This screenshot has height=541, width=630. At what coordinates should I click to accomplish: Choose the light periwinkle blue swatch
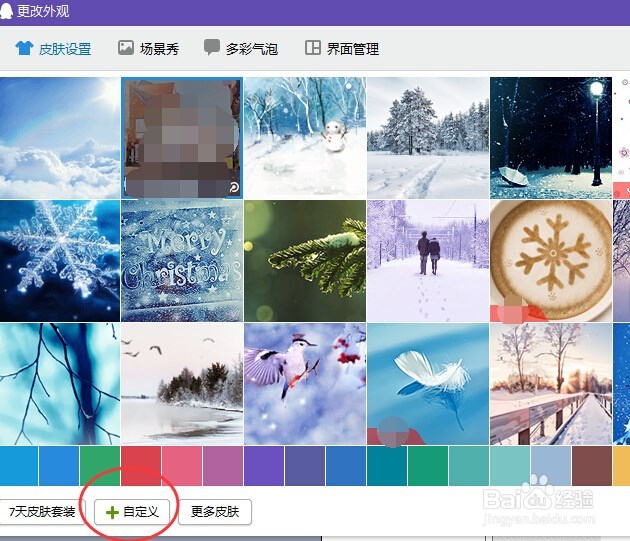point(551,466)
